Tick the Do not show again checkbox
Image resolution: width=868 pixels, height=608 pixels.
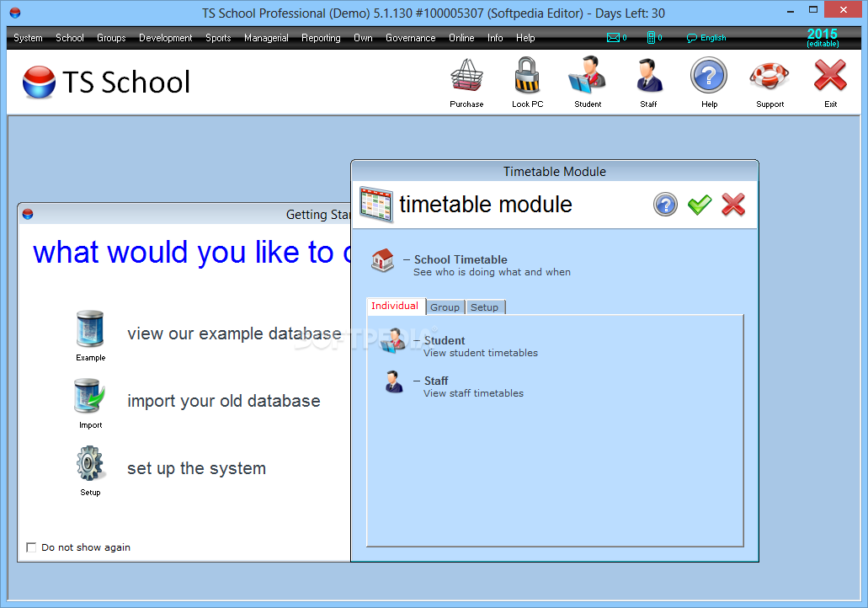[x=31, y=547]
